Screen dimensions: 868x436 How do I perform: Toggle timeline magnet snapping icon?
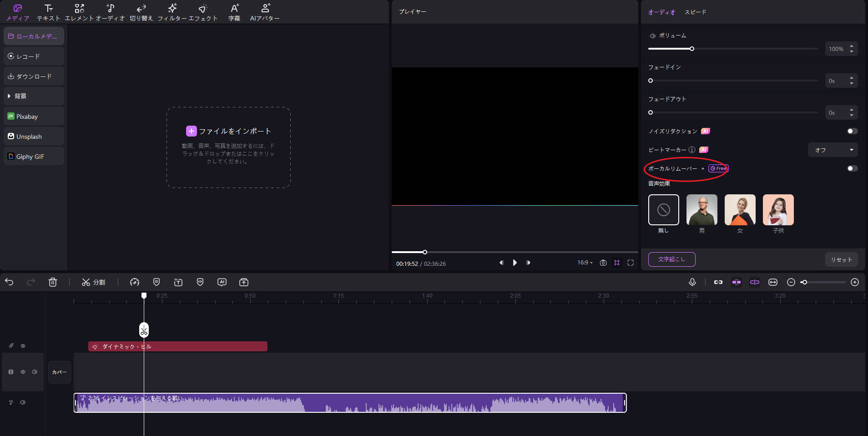[x=737, y=282]
